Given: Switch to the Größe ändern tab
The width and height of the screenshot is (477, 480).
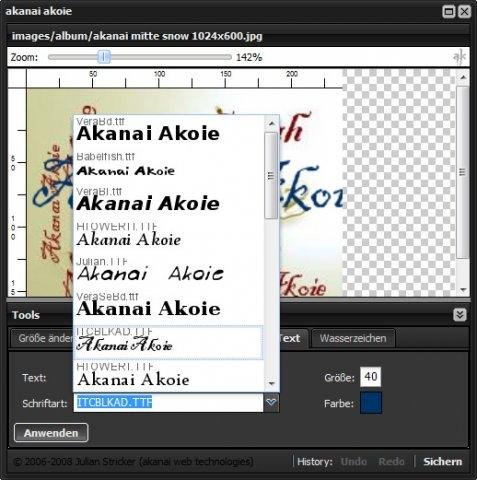Looking at the screenshot, I should pos(42,338).
